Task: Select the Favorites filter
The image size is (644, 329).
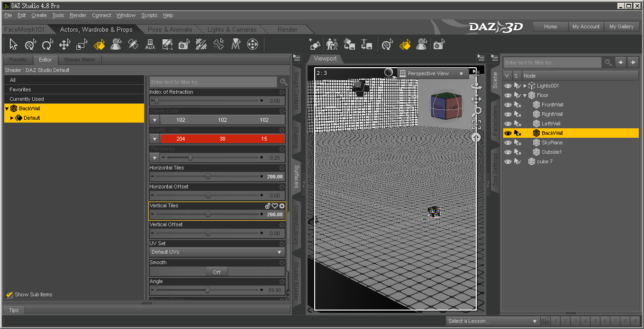Action: (74, 89)
